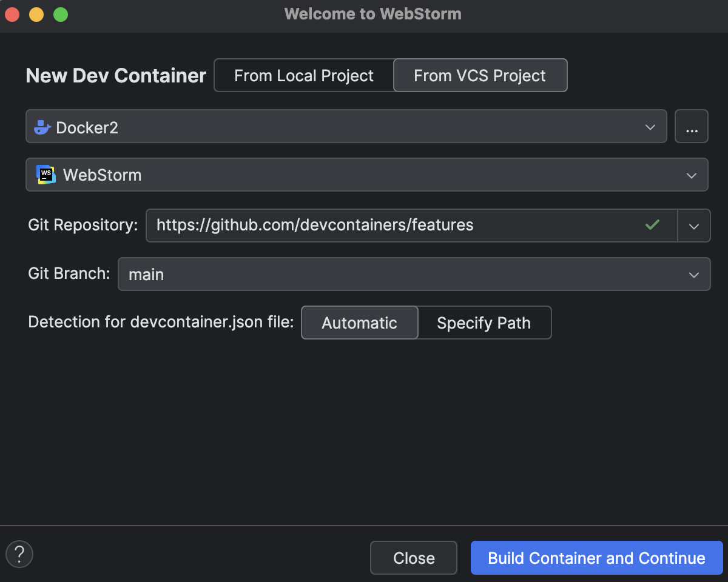The width and height of the screenshot is (728, 582).
Task: Click the New Dev Container heading
Action: pos(116,76)
